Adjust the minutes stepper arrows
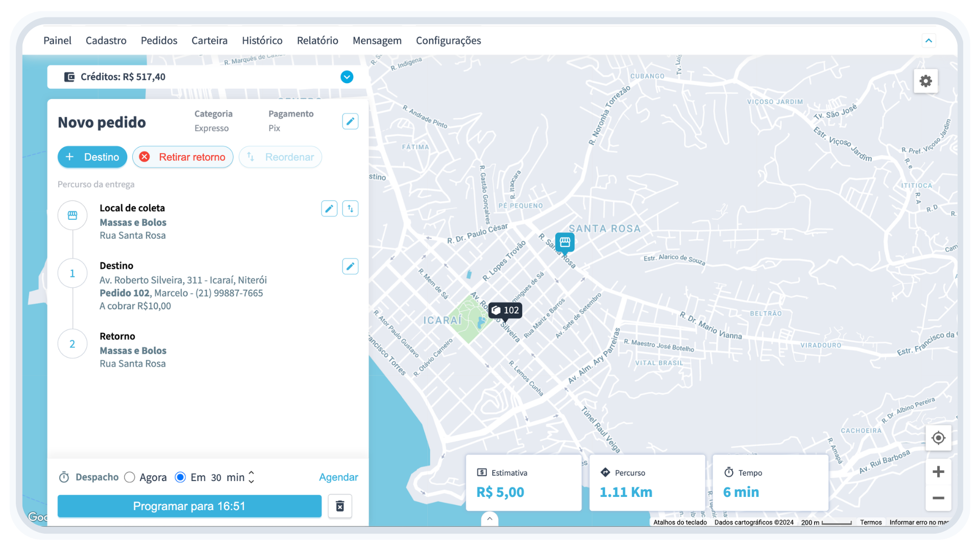The image size is (980, 551). [251, 477]
